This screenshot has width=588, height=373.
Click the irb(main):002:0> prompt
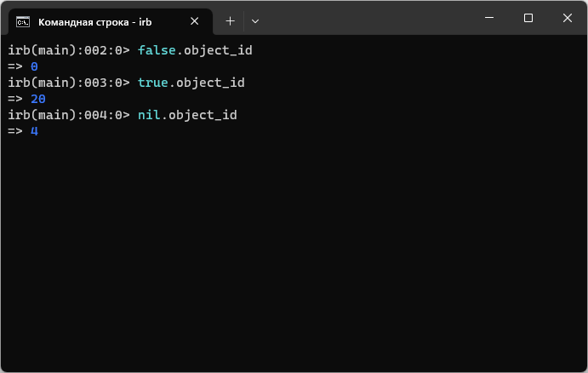pyautogui.click(x=68, y=50)
